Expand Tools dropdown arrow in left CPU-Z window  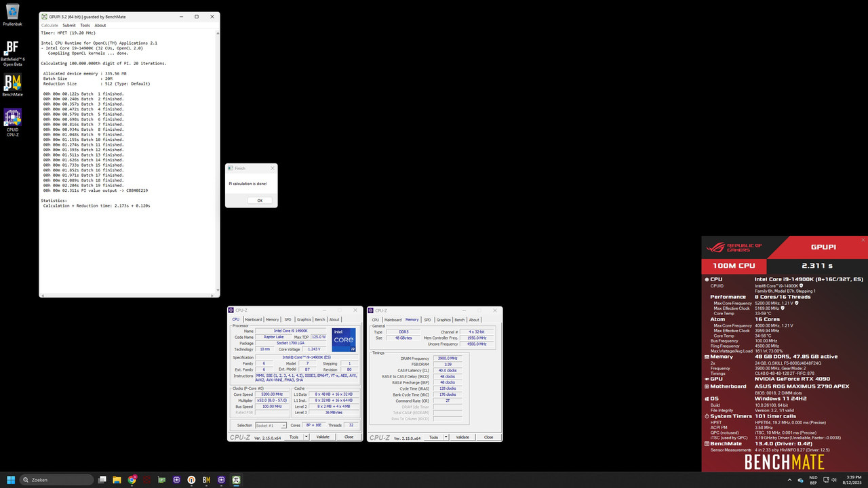pyautogui.click(x=307, y=437)
